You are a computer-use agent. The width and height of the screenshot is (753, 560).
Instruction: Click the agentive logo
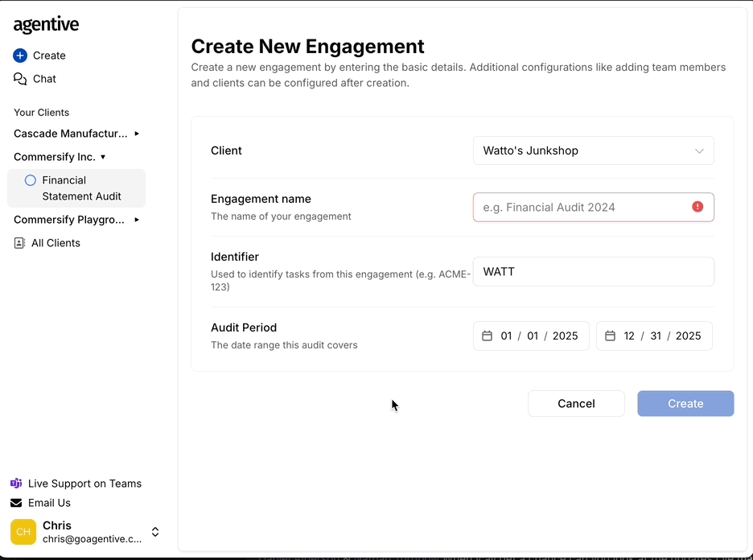tap(46, 25)
